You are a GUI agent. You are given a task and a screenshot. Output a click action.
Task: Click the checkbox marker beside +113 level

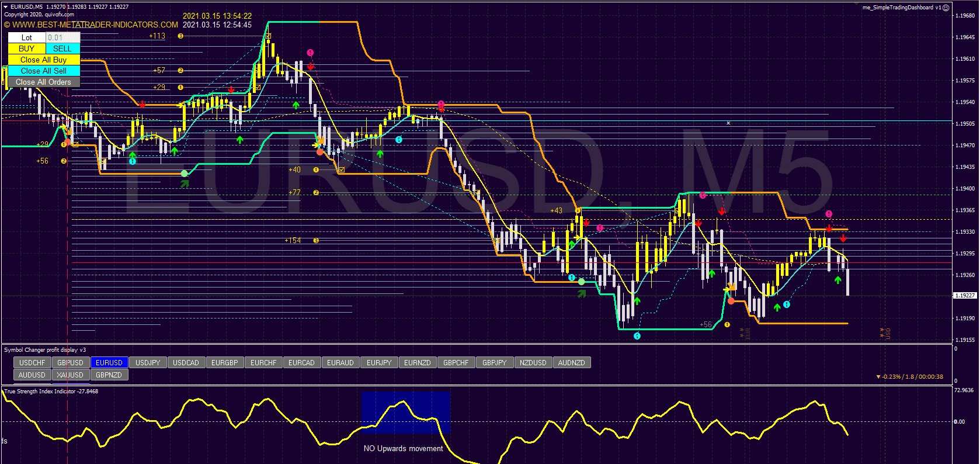[x=268, y=36]
